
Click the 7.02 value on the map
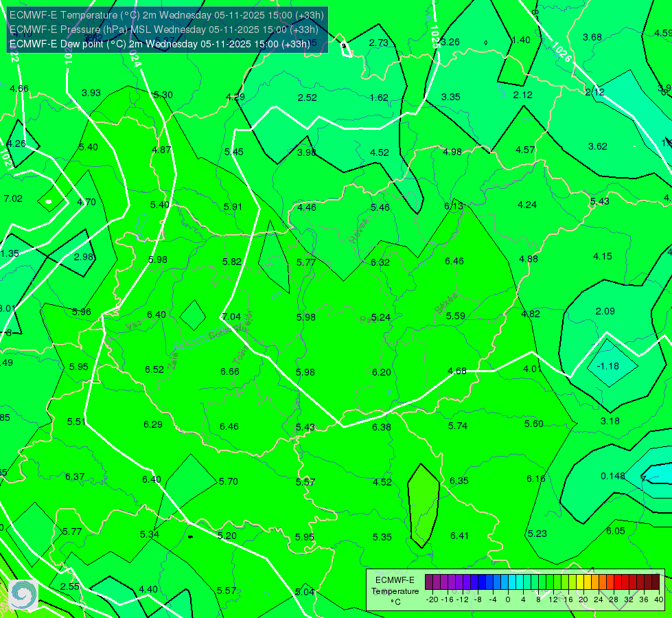click(x=13, y=198)
